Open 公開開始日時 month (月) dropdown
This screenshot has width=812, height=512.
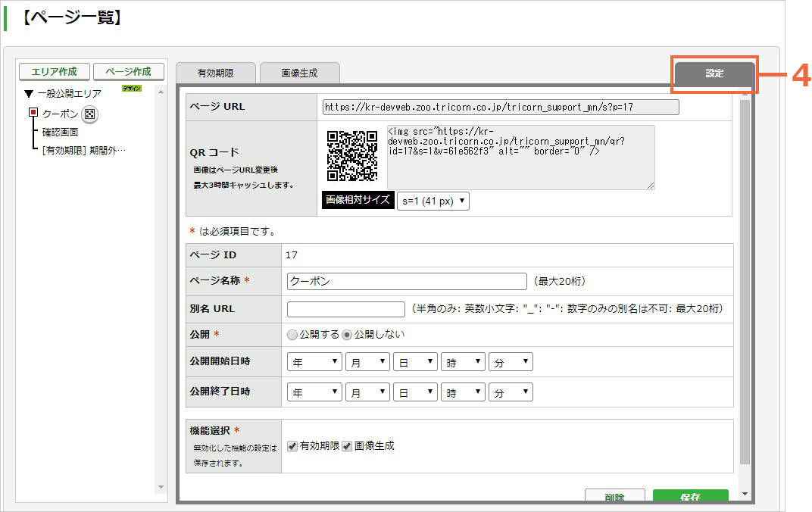tap(367, 362)
